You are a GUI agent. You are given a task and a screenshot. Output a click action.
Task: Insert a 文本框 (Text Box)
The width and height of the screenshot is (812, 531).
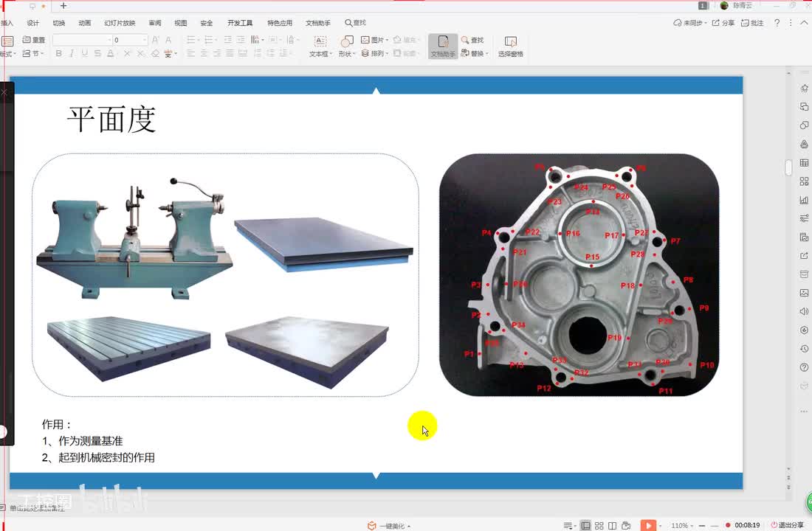320,46
